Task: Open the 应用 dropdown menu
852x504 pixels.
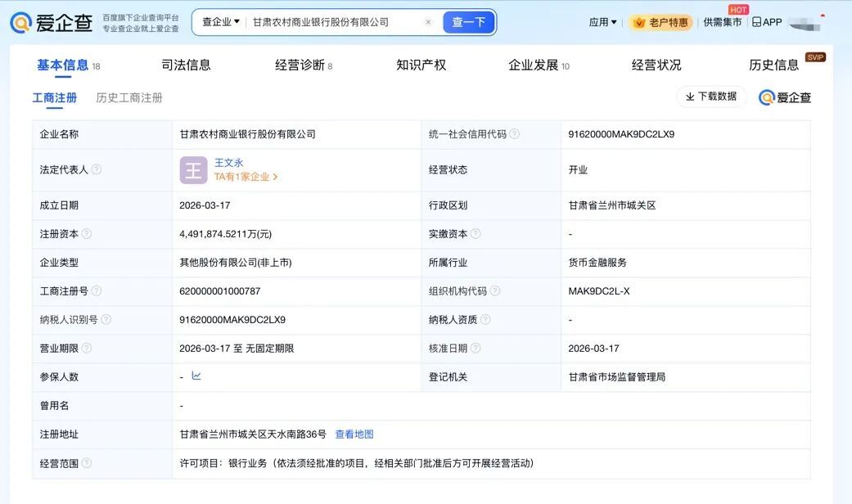Action: 602,22
